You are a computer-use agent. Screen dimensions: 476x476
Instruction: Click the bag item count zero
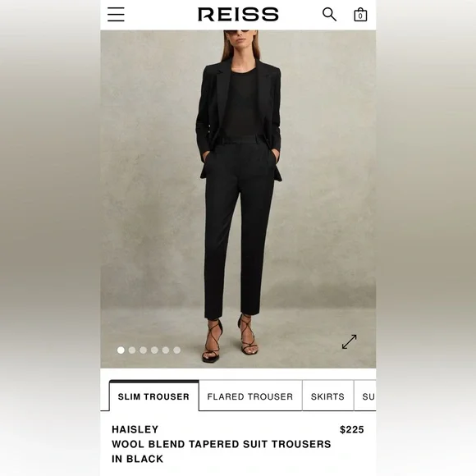(360, 16)
